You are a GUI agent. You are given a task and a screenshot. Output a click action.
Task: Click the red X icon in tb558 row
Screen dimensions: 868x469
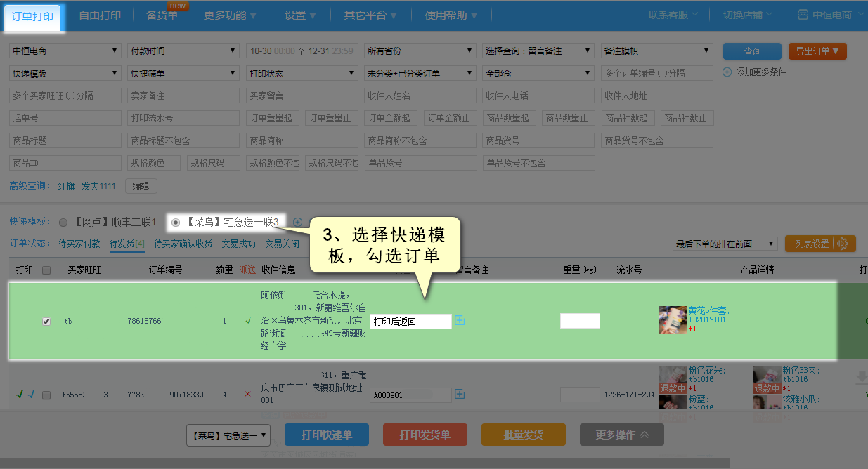point(247,394)
